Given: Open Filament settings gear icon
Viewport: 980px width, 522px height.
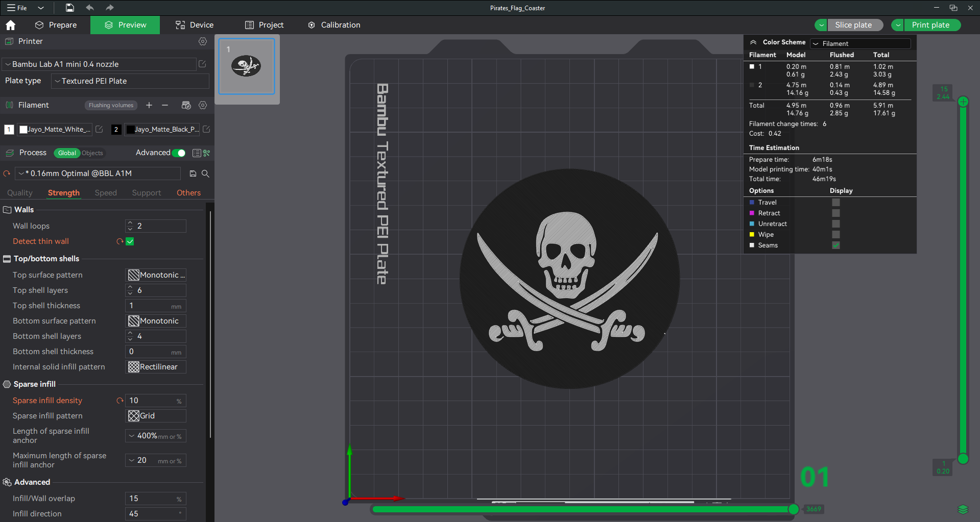Looking at the screenshot, I should click(203, 105).
